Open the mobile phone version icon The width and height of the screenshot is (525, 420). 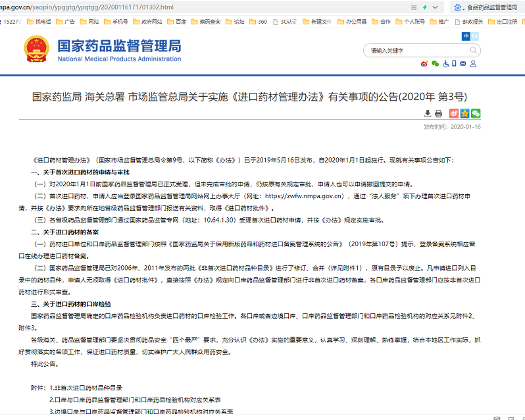click(454, 63)
